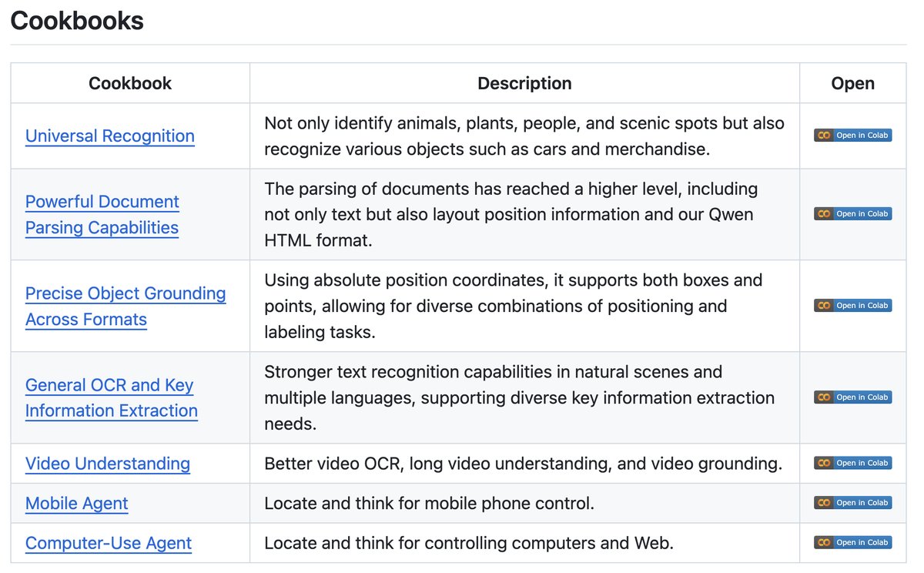924x573 pixels.
Task: Open the Mobile Agent Colab badge
Action: pos(852,503)
